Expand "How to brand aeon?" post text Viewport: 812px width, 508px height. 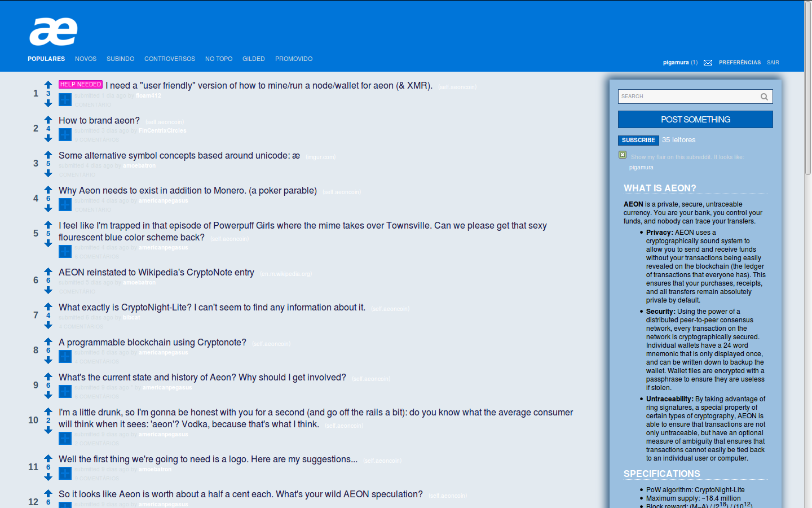[x=65, y=135]
